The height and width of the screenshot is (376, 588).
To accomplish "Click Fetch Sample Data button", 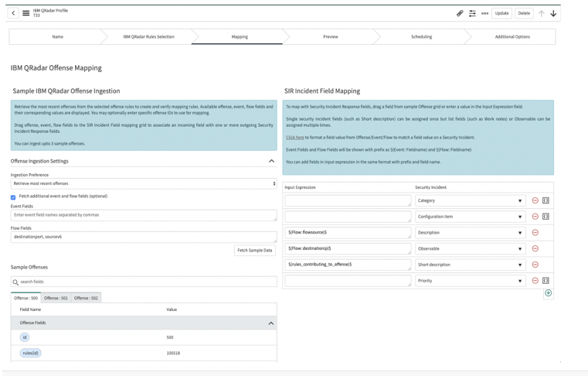I will 255,250.
